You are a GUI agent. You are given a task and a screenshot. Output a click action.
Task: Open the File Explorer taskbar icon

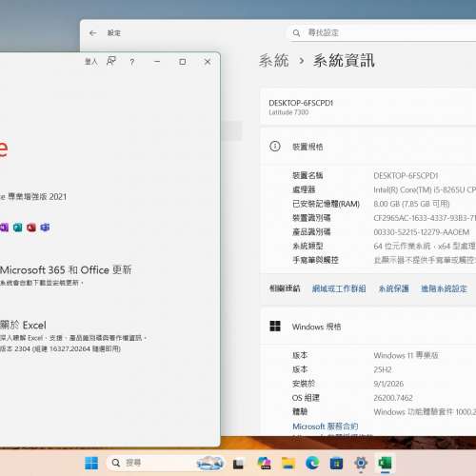pyautogui.click(x=288, y=464)
